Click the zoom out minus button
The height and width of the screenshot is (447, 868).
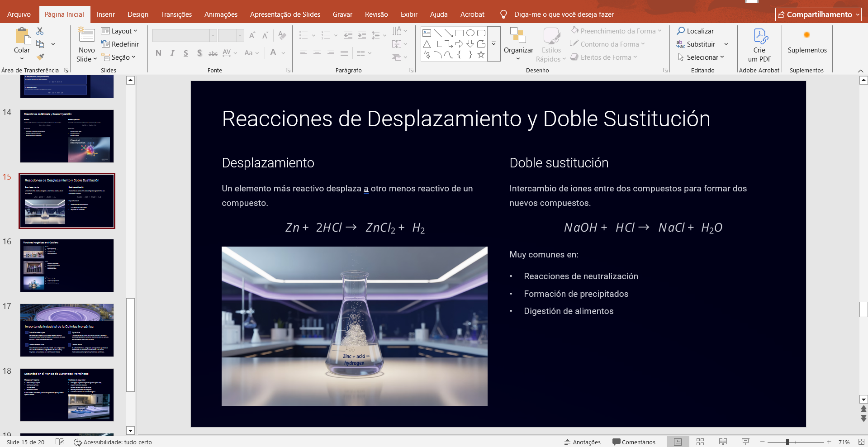(x=763, y=442)
